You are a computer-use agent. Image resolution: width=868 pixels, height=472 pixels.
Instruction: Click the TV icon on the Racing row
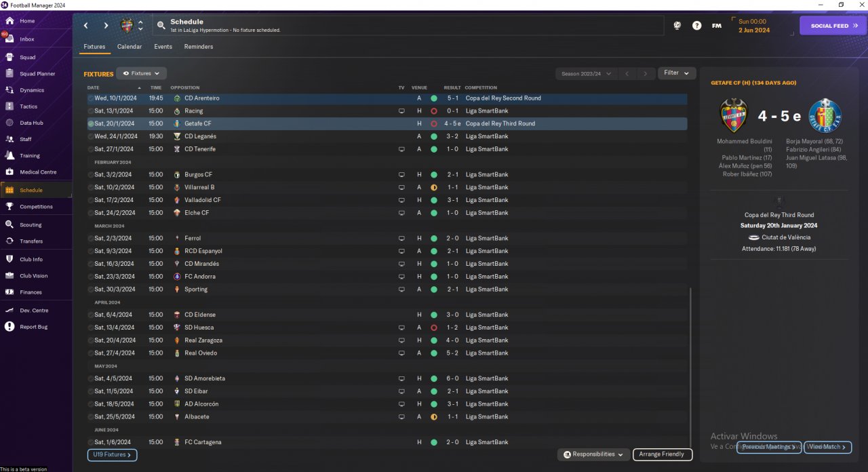(x=401, y=111)
